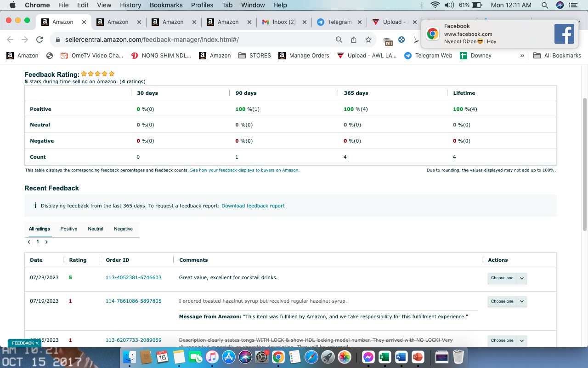Open Reminders in the Dock

pos(294,357)
